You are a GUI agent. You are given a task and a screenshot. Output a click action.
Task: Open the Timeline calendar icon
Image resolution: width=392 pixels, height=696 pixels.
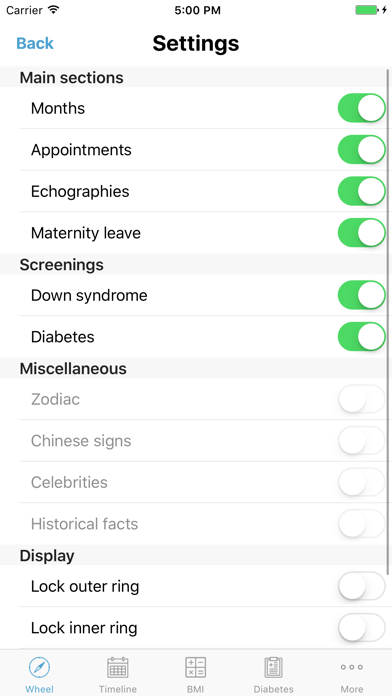pyautogui.click(x=118, y=667)
